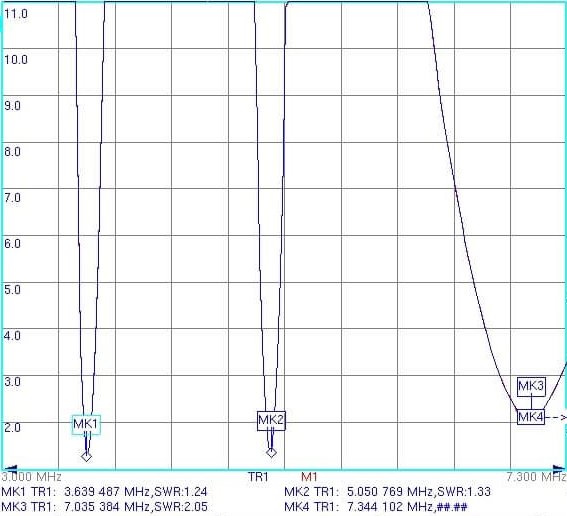Click the 3.0 SWR scale label
This screenshot has height=516, width=567.
(12, 382)
